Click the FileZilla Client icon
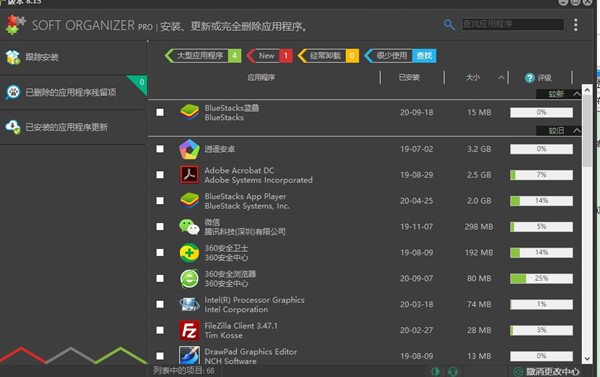The height and width of the screenshot is (377, 600). 189,330
